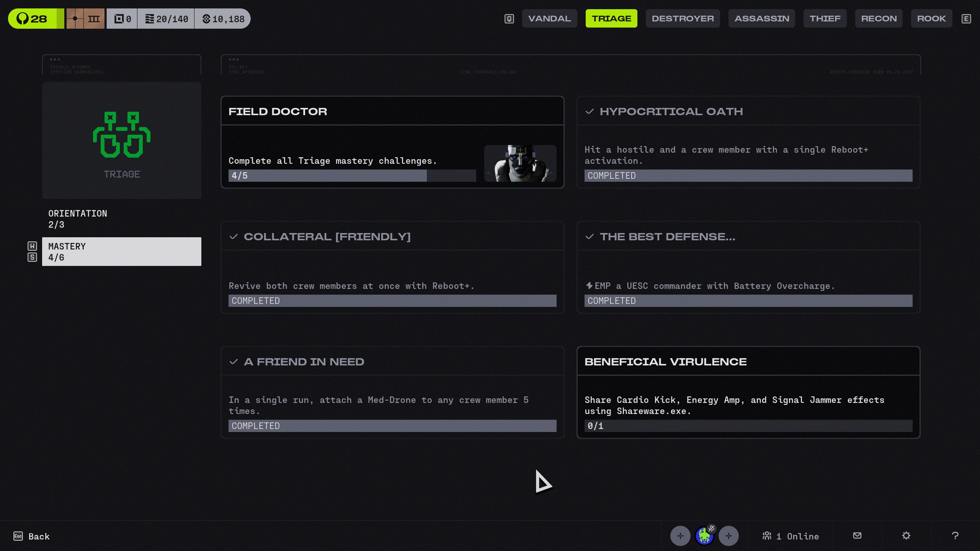This screenshot has width=980, height=551.
Task: Switch to the Destroyer tab
Action: tap(683, 18)
